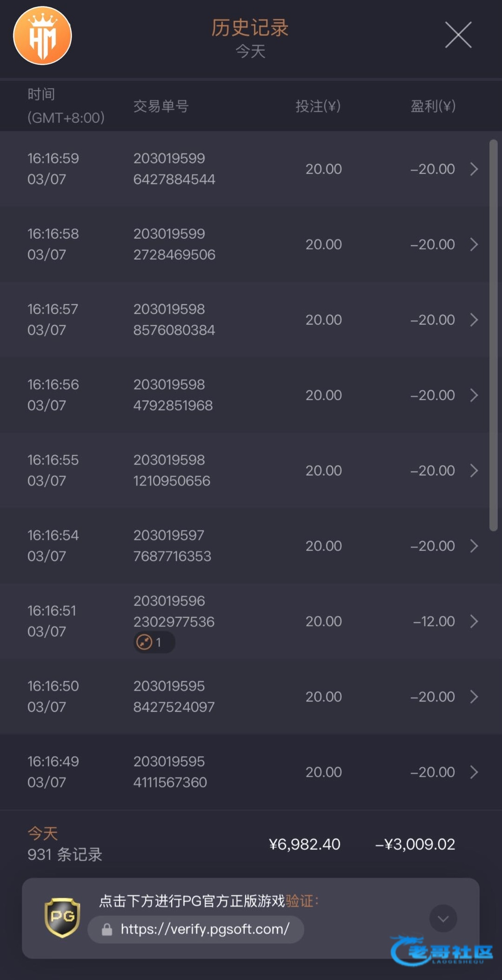This screenshot has height=980, width=502.
Task: Show details of the 16:16:55 transaction
Action: [474, 470]
